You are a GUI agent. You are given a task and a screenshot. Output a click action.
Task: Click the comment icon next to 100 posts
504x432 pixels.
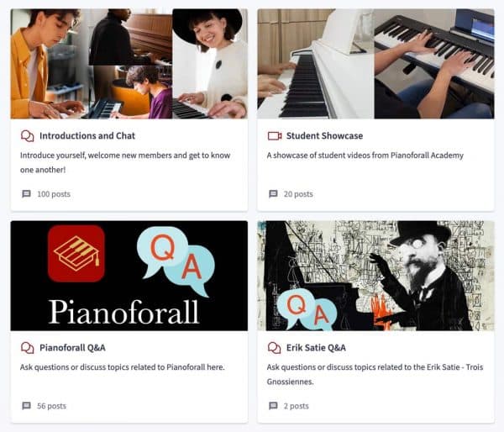tap(26, 193)
